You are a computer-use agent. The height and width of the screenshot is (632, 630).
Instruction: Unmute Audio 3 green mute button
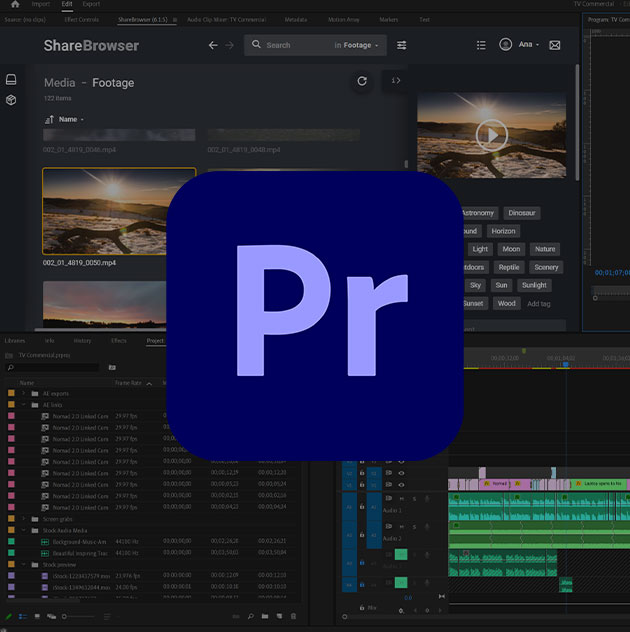tap(401, 555)
